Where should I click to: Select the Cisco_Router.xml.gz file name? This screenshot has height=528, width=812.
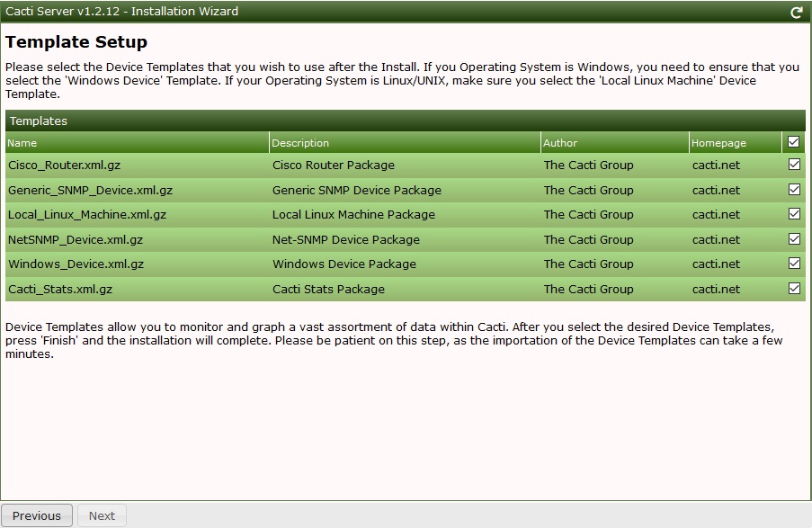[64, 166]
